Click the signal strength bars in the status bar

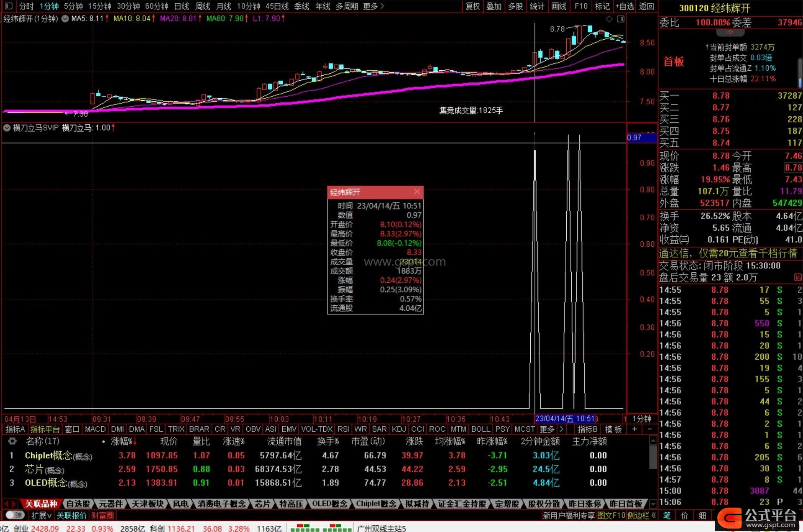321,528
